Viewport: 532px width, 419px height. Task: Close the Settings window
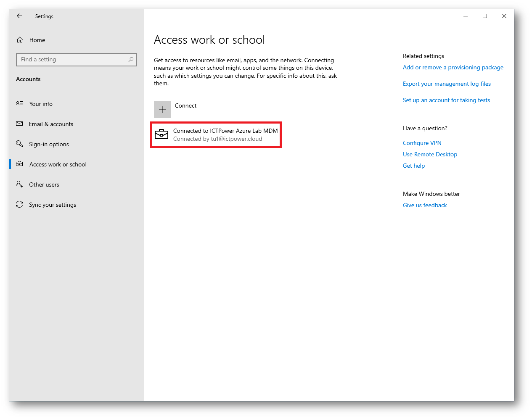pyautogui.click(x=504, y=16)
